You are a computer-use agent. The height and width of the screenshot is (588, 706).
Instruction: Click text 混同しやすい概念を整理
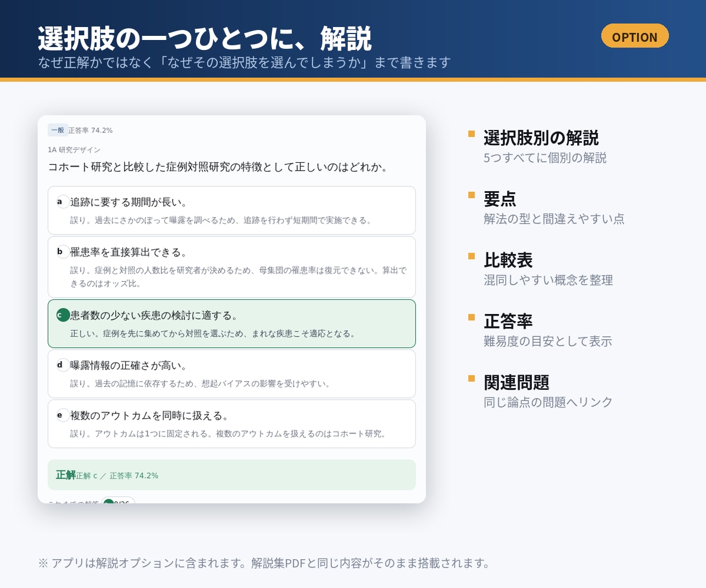(x=548, y=280)
